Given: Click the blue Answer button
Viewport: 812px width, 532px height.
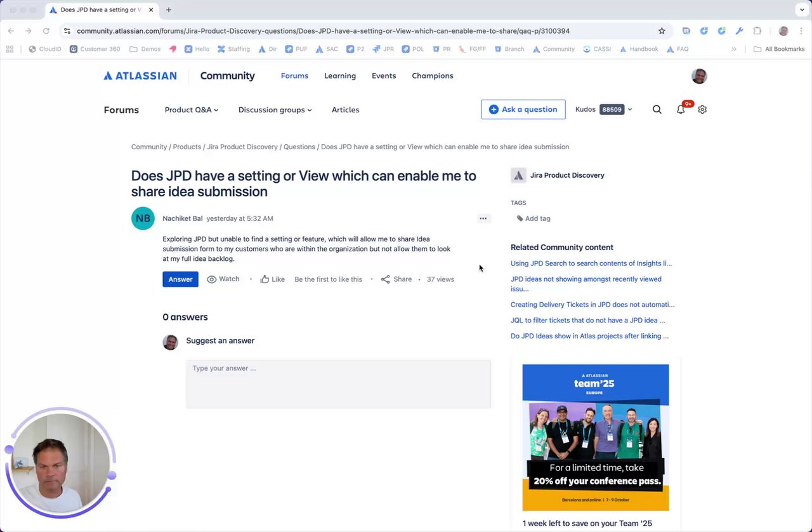Looking at the screenshot, I should click(x=180, y=279).
